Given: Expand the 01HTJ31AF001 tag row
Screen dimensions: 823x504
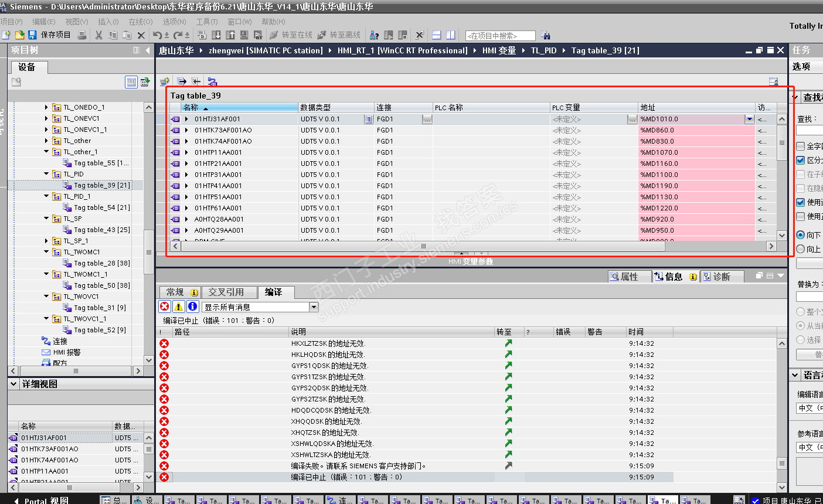Looking at the screenshot, I should point(186,119).
